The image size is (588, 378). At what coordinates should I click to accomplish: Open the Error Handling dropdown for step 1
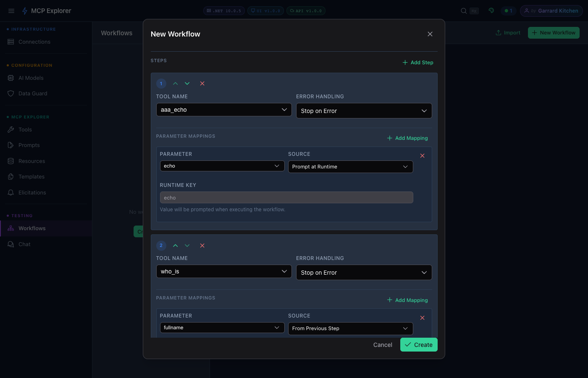[x=364, y=110]
